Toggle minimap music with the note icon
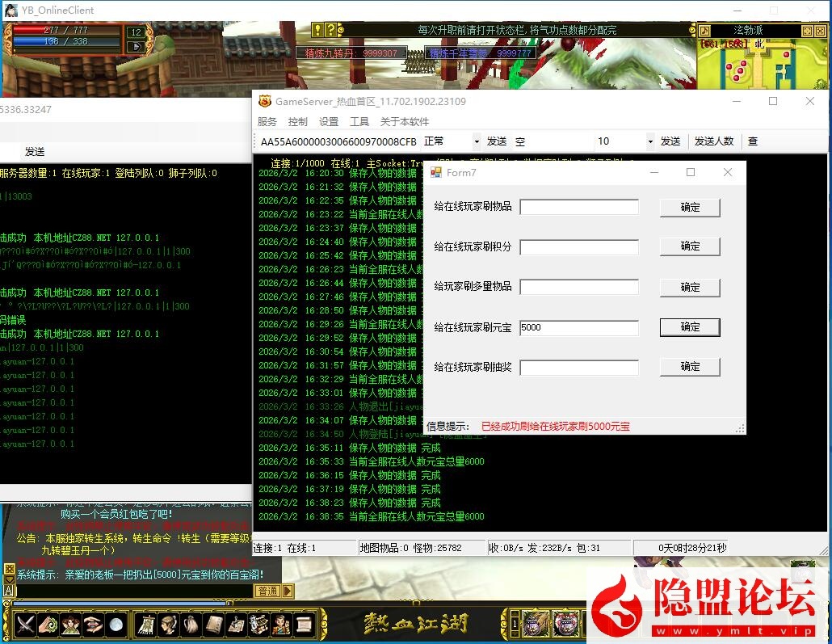The width and height of the screenshot is (832, 644). point(704,31)
